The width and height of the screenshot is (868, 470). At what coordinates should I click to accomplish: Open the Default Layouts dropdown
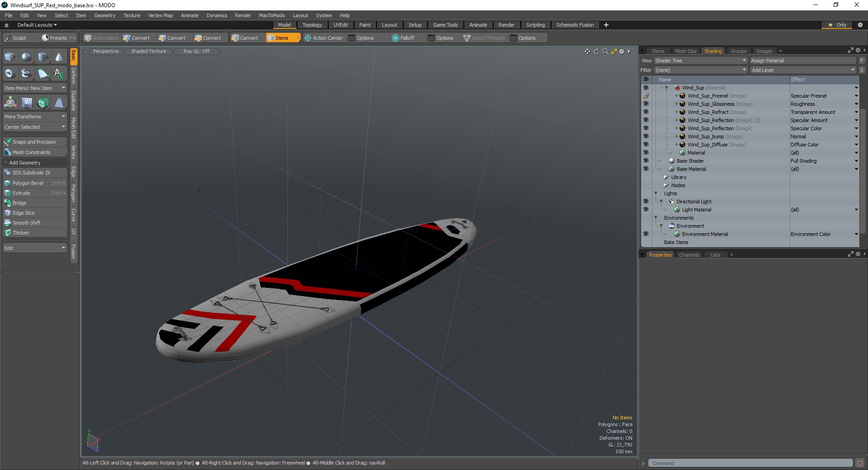(x=37, y=25)
